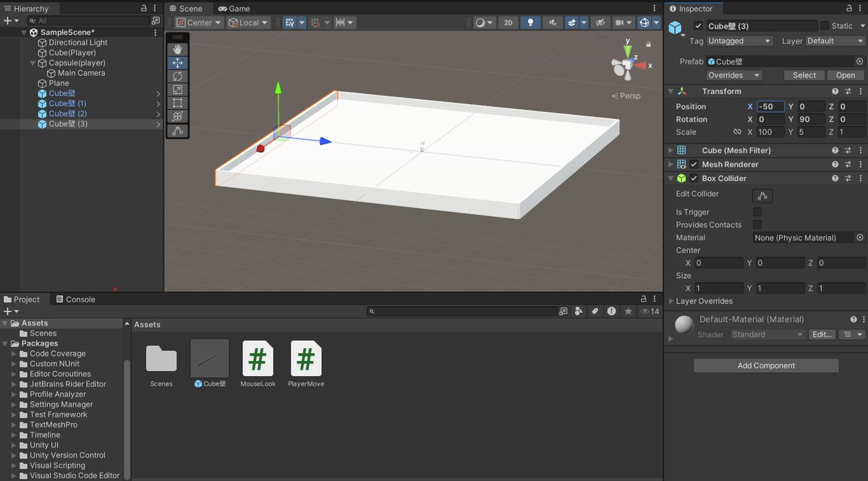This screenshot has height=481, width=868.
Task: Toggle scene lighting bulb
Action: click(530, 22)
